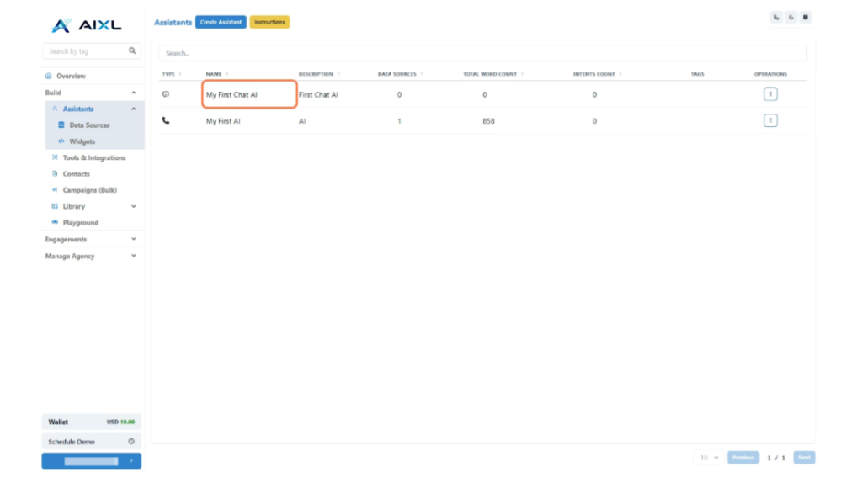The width and height of the screenshot is (862, 504).
Task: Expand the Library submenu
Action: click(133, 206)
